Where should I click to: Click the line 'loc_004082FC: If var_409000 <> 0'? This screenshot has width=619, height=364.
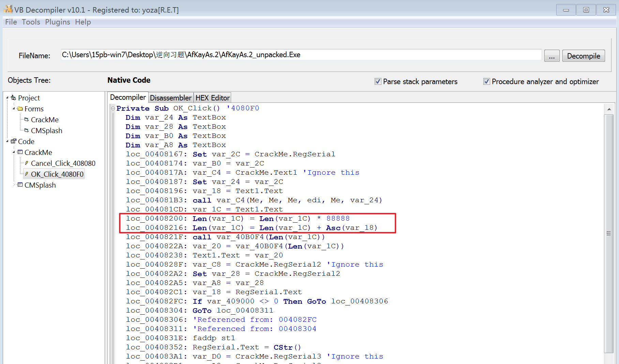click(257, 301)
